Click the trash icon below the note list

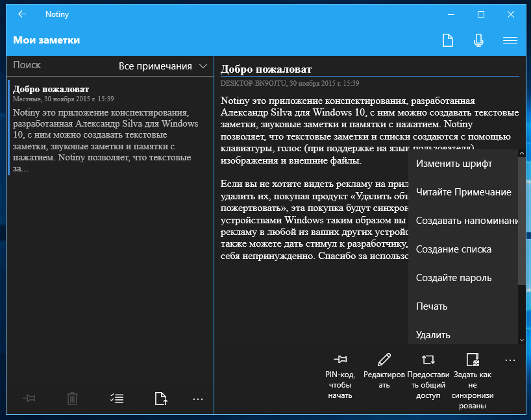coord(72,399)
